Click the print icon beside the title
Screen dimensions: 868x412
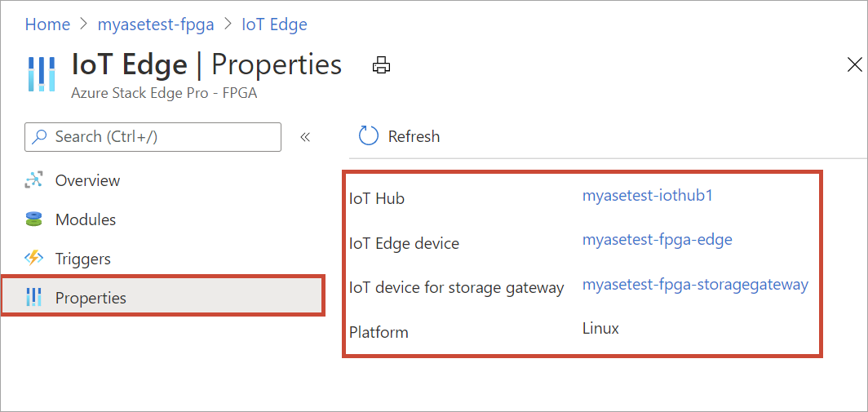[381, 66]
